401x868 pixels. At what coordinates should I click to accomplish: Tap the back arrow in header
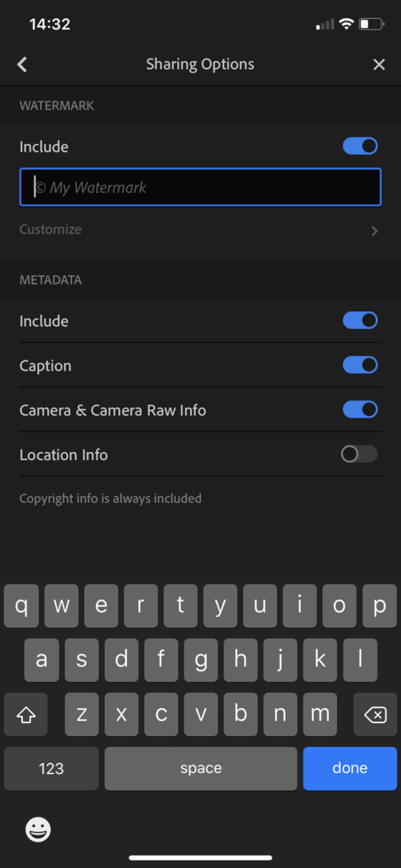point(22,65)
